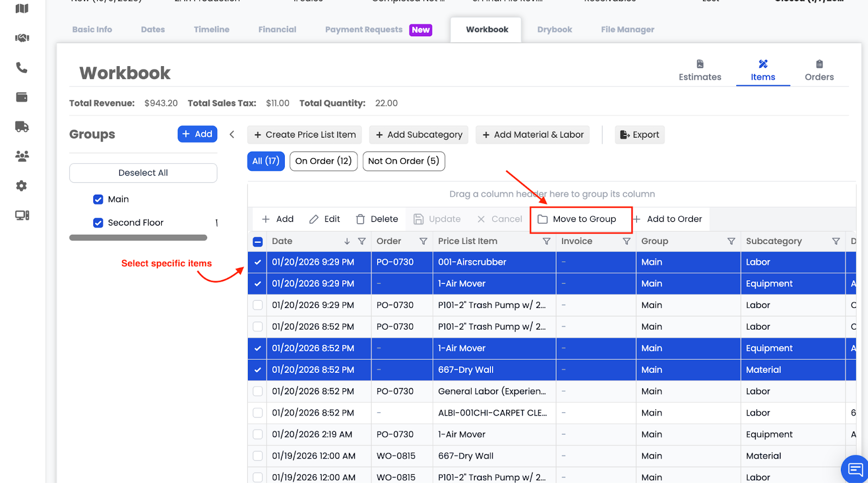Click the Date column filter icon
This screenshot has width=868, height=483.
(362, 241)
